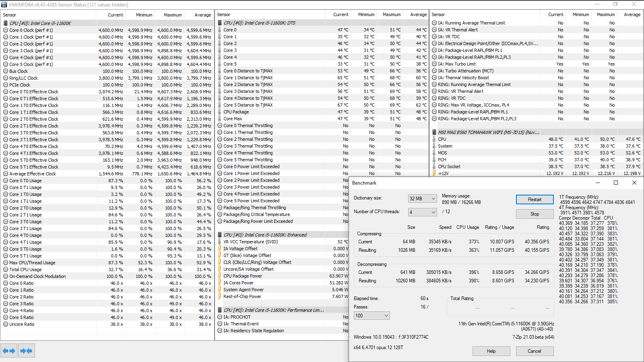Click the chip icon beside CPU [#0]: Intel Core i5-11600K: Enhanced header

(220, 235)
